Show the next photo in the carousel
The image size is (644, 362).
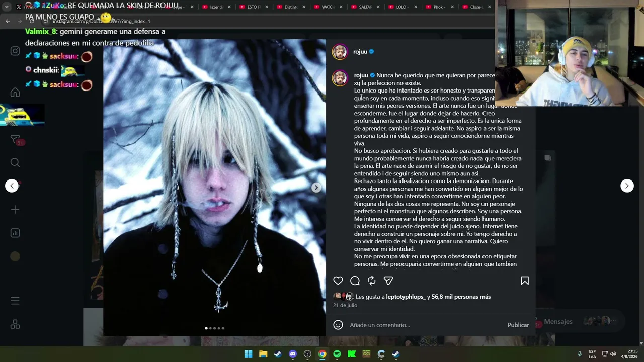coord(316,187)
